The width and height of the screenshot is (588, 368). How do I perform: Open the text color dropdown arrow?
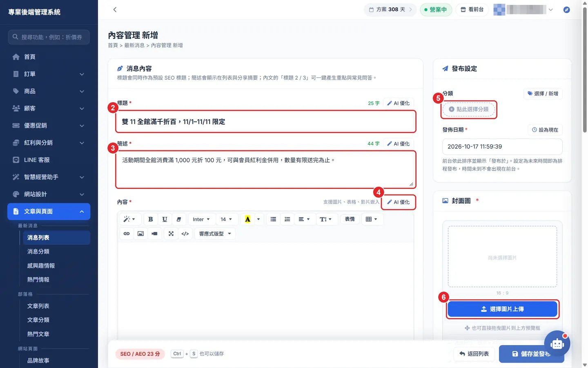[x=258, y=219]
